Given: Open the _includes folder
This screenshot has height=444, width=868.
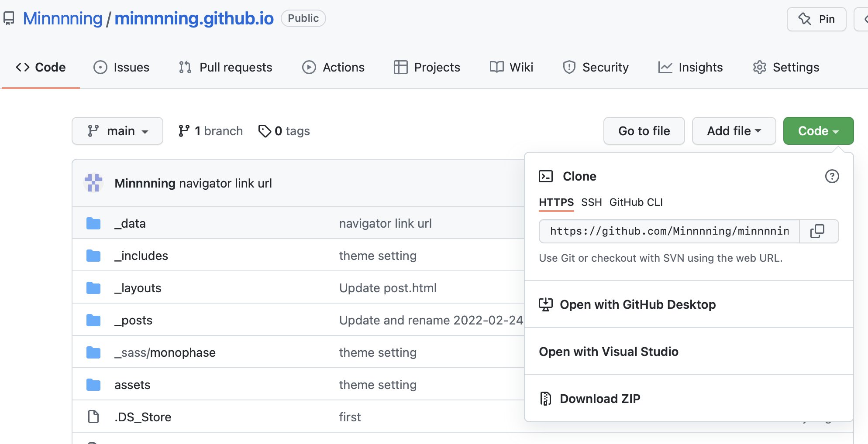Looking at the screenshot, I should pos(141,256).
